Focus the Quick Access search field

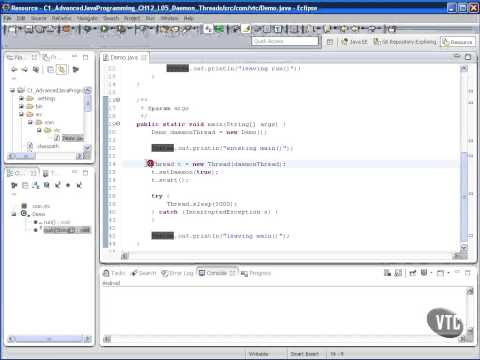click(285, 41)
